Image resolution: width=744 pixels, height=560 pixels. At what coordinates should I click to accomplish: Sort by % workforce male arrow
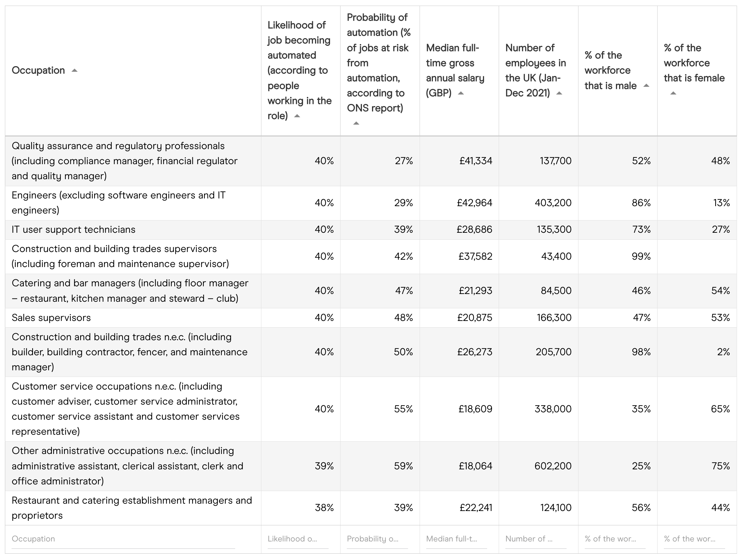[646, 86]
